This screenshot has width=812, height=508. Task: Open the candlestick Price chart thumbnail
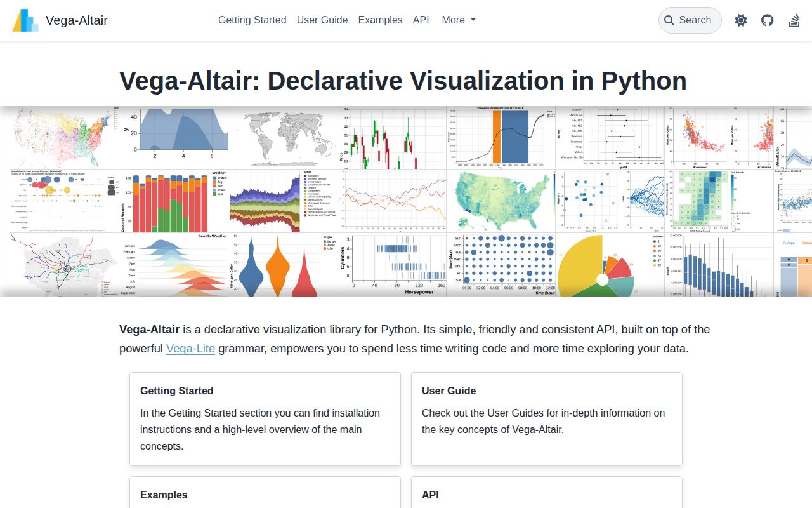[x=392, y=137]
